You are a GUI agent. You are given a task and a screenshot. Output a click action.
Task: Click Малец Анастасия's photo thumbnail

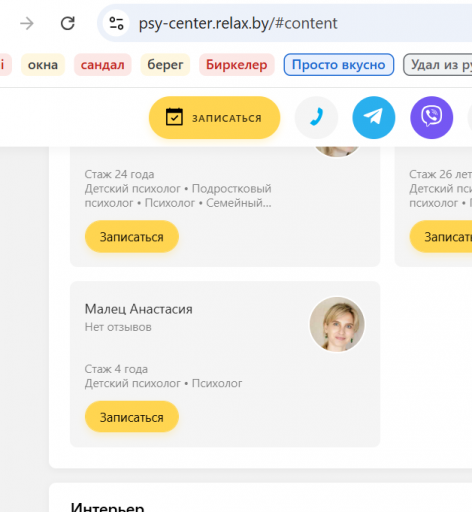(337, 324)
